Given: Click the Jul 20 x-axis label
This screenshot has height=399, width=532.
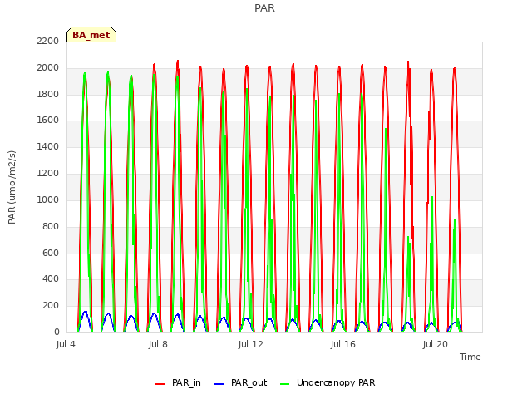Looking at the screenshot, I should pyautogui.click(x=436, y=344).
